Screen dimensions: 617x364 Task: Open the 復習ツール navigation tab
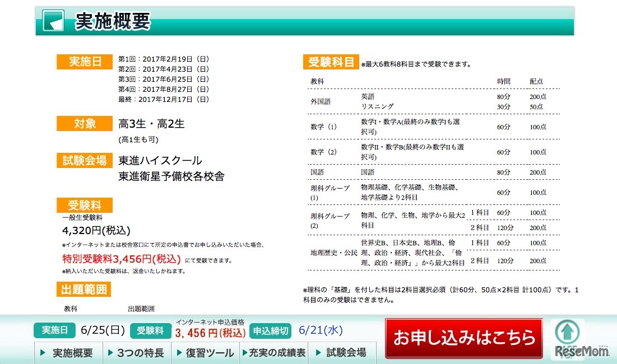point(206,353)
